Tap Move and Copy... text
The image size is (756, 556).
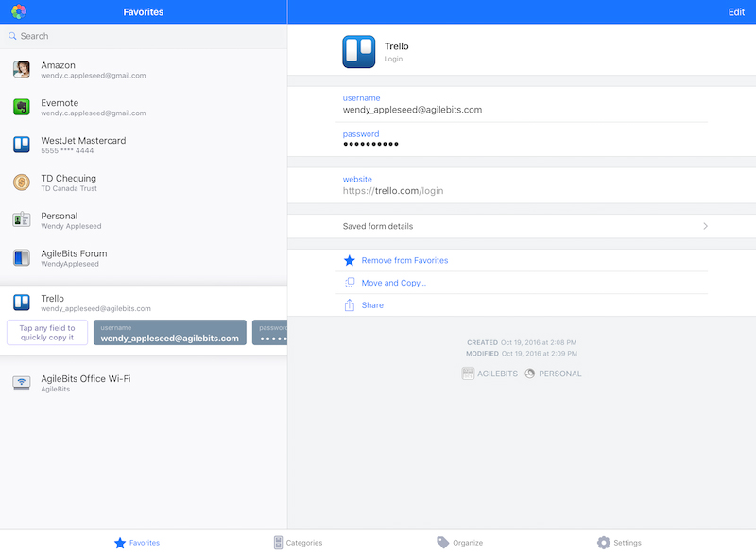pos(394,283)
